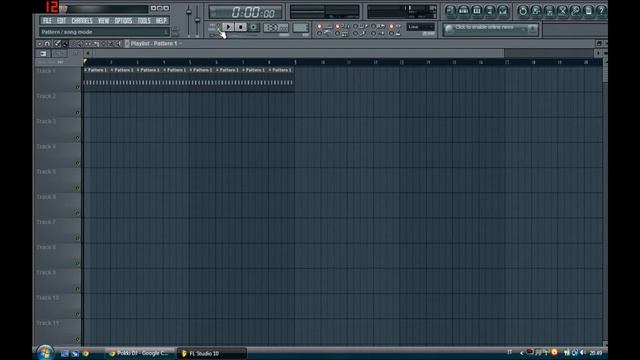The height and width of the screenshot is (360, 640).
Task: Click the question mark help icon
Action: coord(601,11)
